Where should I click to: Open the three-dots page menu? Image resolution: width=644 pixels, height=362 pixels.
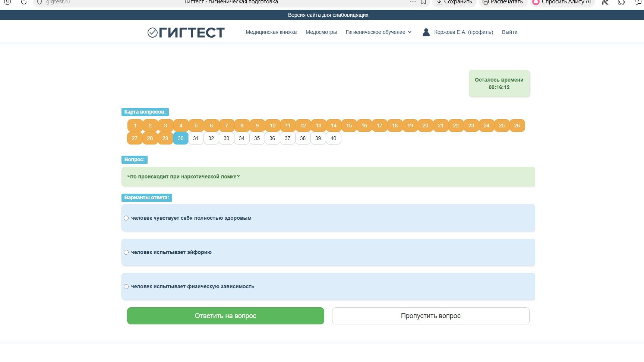pyautogui.click(x=413, y=2)
